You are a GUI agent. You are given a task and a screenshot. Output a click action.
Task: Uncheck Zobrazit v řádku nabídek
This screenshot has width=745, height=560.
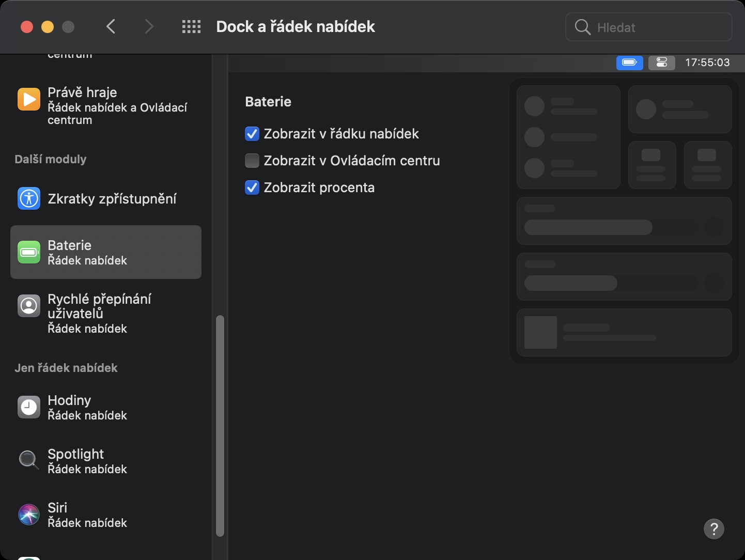pos(252,134)
